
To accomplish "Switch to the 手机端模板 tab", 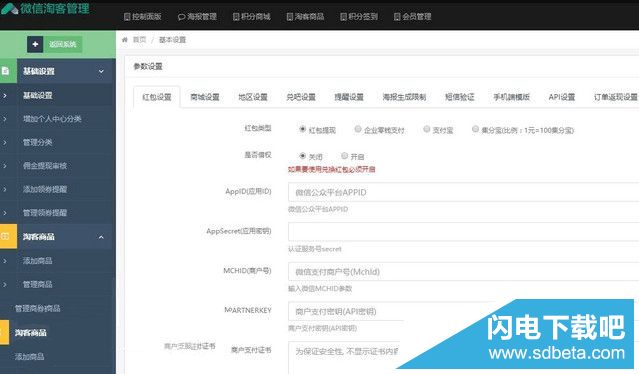I will tap(511, 97).
